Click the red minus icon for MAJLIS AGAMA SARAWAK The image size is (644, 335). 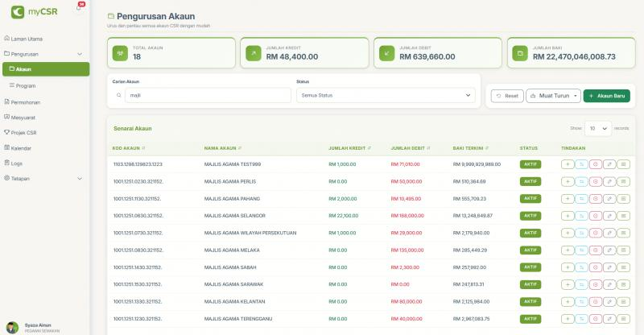(596, 284)
